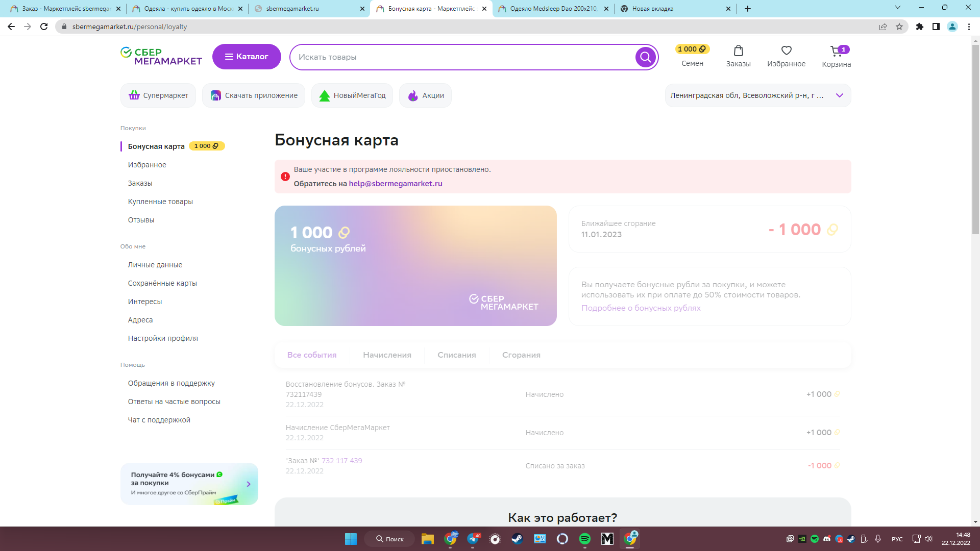Open Telegram from the taskbar
The height and width of the screenshot is (551, 980).
tap(473, 539)
